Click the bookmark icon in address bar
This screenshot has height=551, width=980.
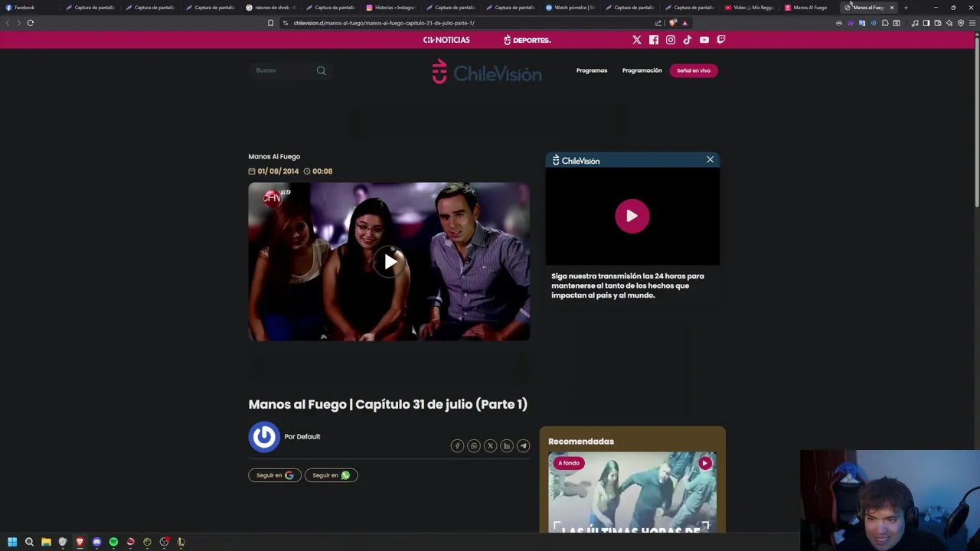click(270, 23)
